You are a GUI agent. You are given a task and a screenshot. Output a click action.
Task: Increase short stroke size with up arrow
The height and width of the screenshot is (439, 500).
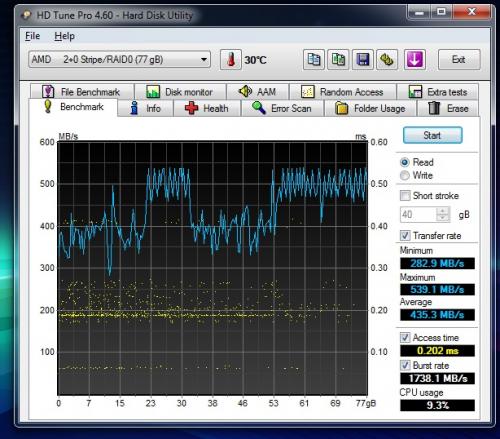(443, 211)
